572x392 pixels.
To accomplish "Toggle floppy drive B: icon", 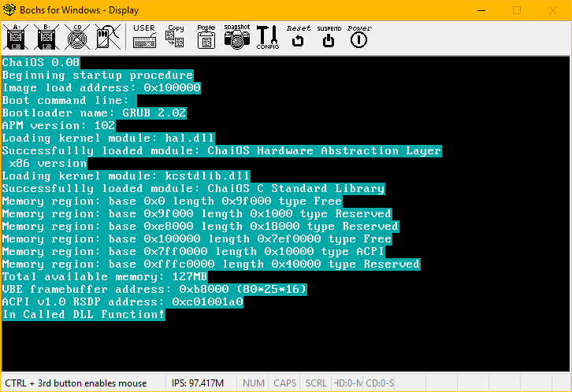I will tap(46, 37).
